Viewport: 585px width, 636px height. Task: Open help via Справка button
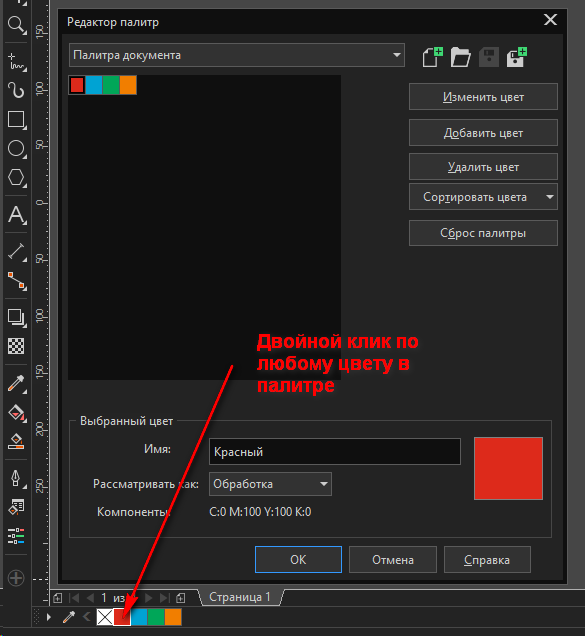coord(487,560)
